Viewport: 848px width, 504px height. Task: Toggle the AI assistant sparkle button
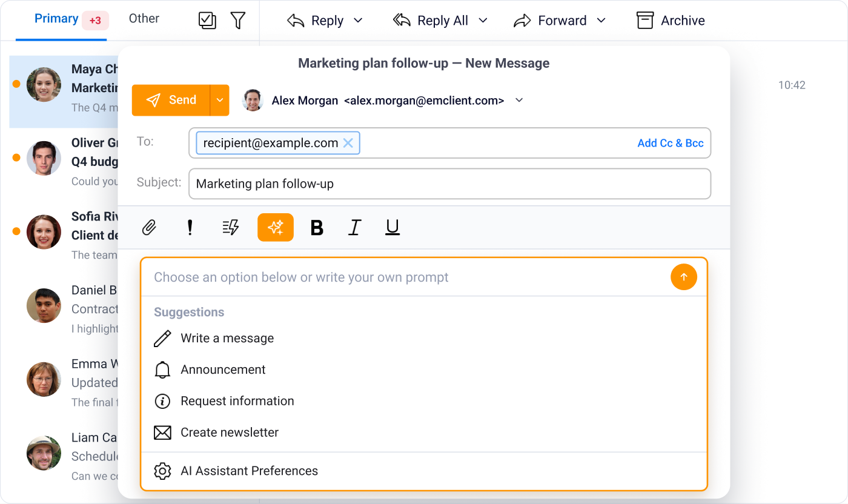point(276,228)
